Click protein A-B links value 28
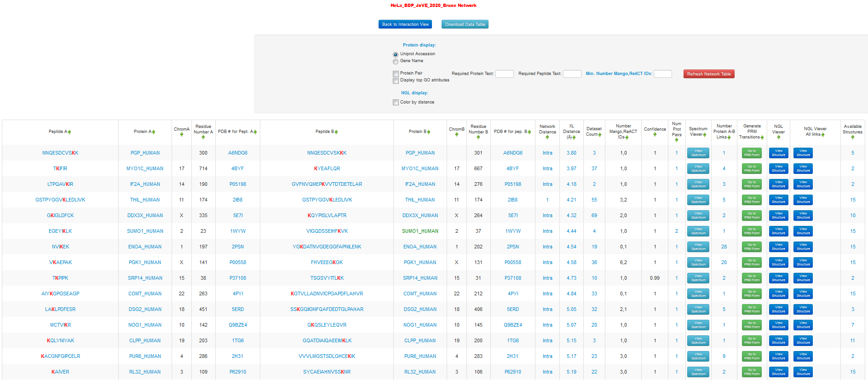 [724, 247]
